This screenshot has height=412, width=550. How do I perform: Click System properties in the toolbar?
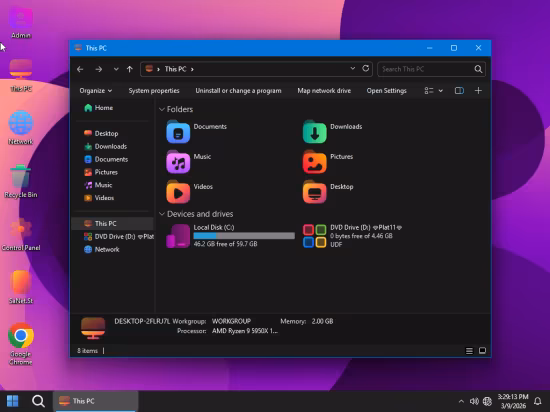tap(154, 90)
